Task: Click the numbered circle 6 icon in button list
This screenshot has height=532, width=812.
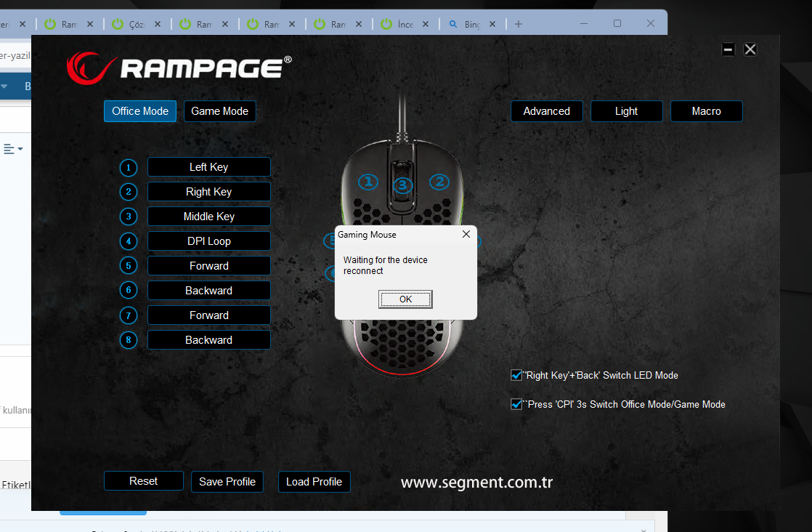Action: 129,290
